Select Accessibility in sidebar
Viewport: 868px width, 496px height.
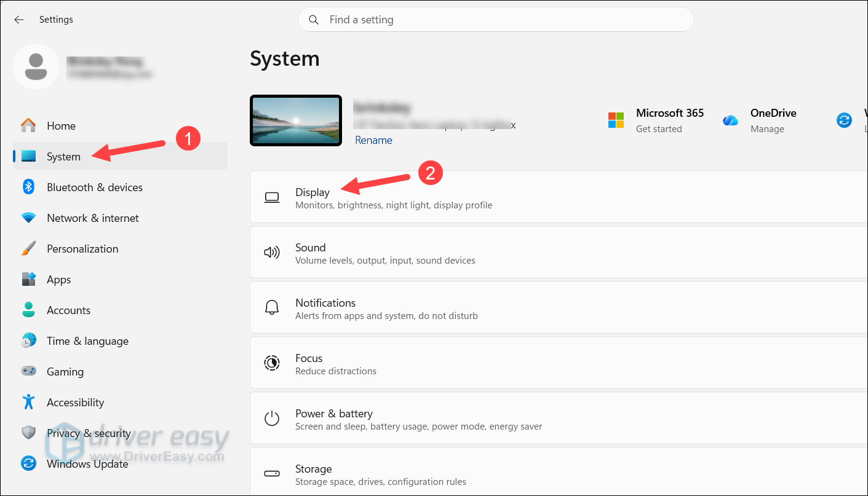(x=121, y=402)
